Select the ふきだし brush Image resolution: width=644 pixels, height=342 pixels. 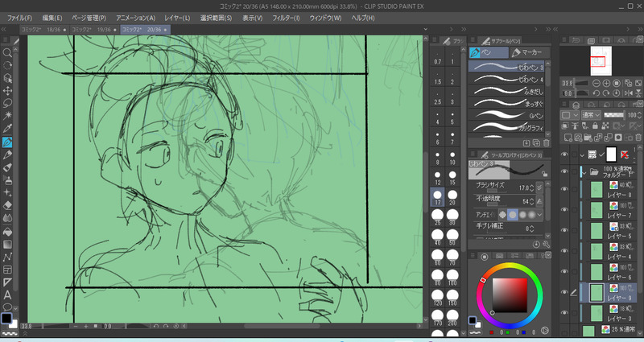pos(506,91)
